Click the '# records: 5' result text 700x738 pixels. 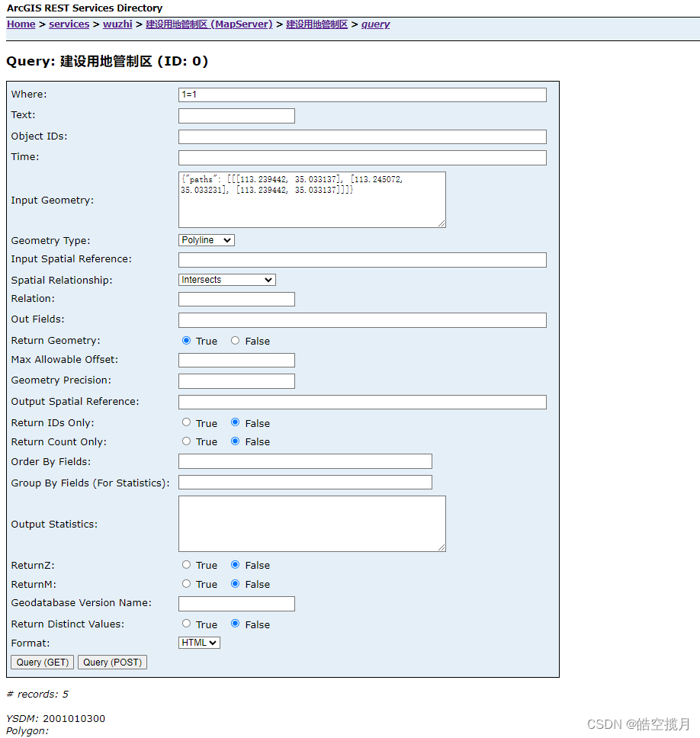click(x=37, y=695)
